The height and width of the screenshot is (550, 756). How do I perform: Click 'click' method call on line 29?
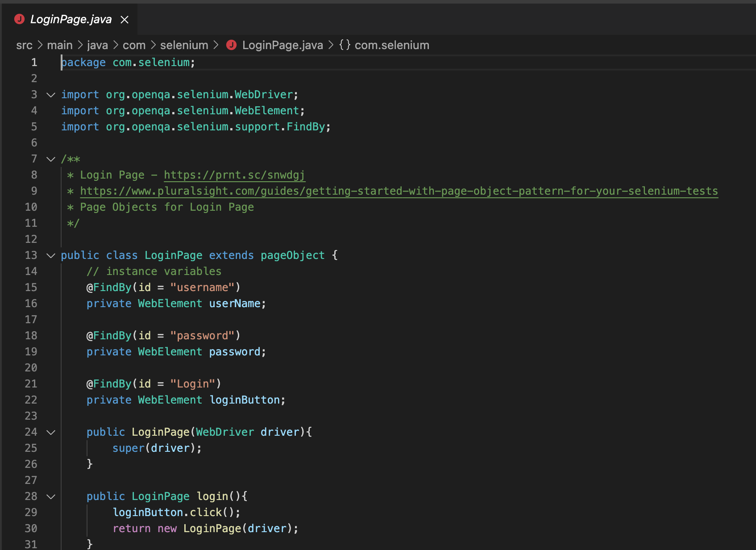pyautogui.click(x=206, y=512)
